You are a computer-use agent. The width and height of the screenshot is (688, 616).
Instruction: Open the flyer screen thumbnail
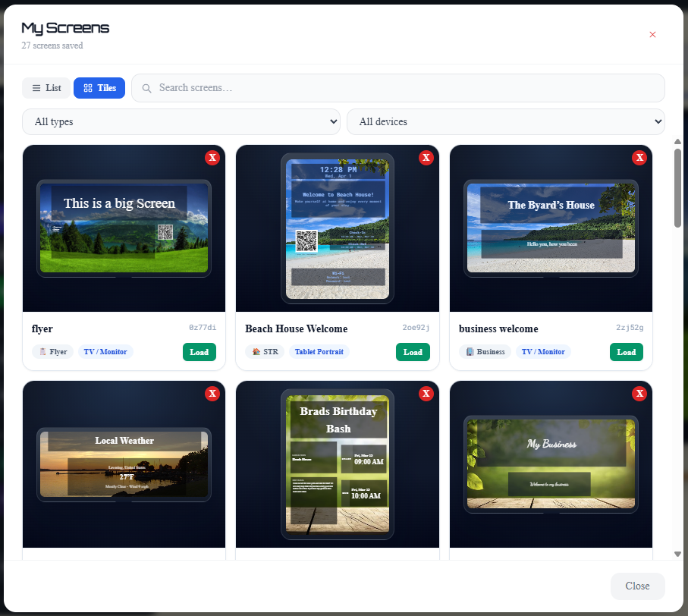[124, 228]
